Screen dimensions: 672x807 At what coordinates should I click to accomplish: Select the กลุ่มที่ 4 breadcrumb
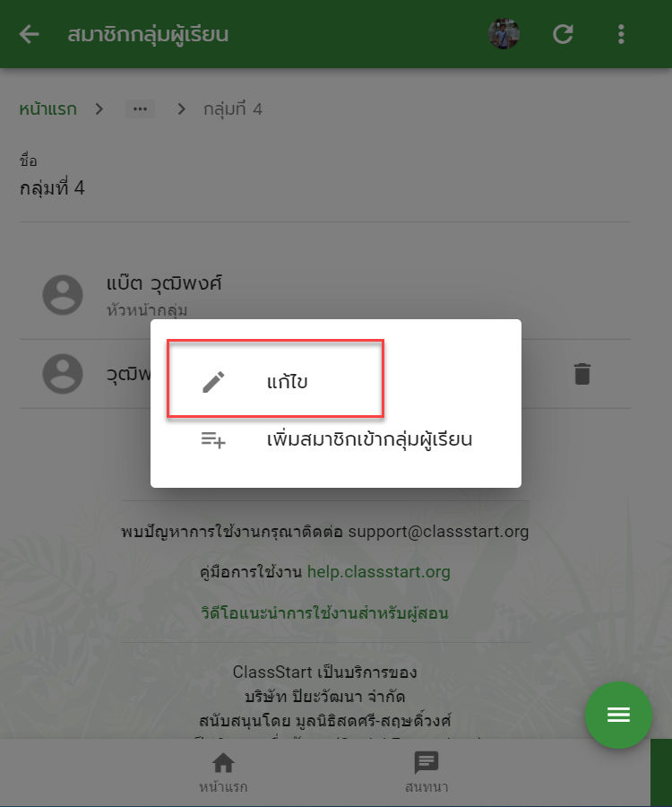click(x=232, y=109)
